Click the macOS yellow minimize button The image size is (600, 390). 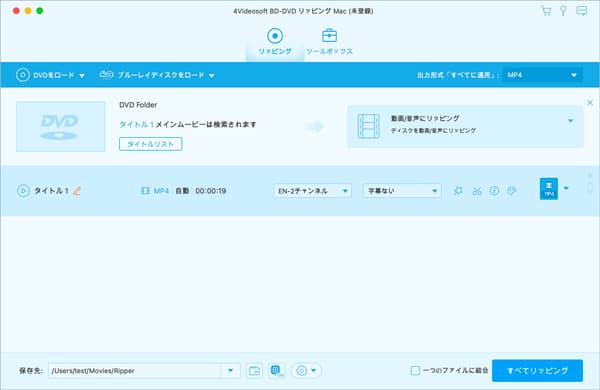[x=28, y=11]
